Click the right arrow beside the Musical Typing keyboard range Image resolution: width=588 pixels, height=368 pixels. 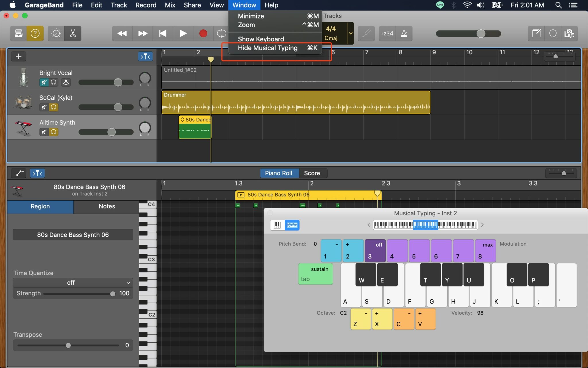tap(483, 225)
